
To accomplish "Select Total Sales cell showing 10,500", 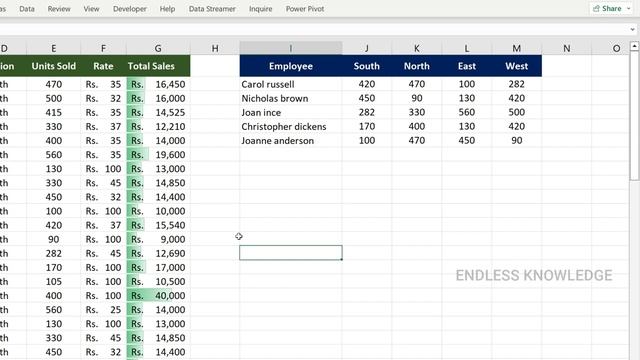I will click(x=158, y=282).
